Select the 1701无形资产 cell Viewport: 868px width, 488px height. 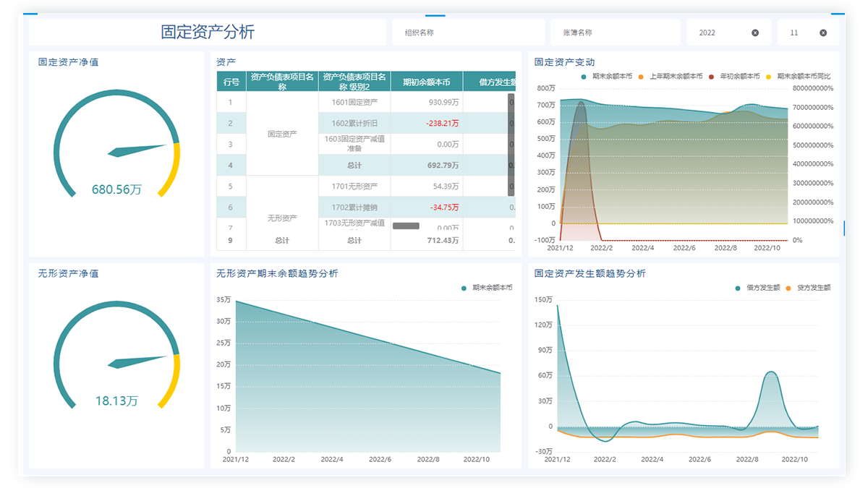[354, 187]
